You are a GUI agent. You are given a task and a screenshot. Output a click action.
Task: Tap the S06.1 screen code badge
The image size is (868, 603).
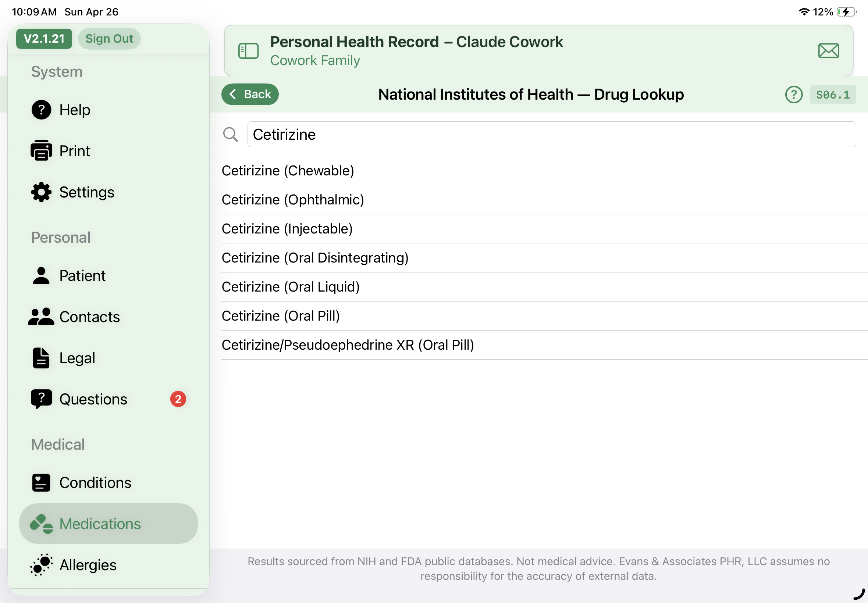[x=833, y=94]
